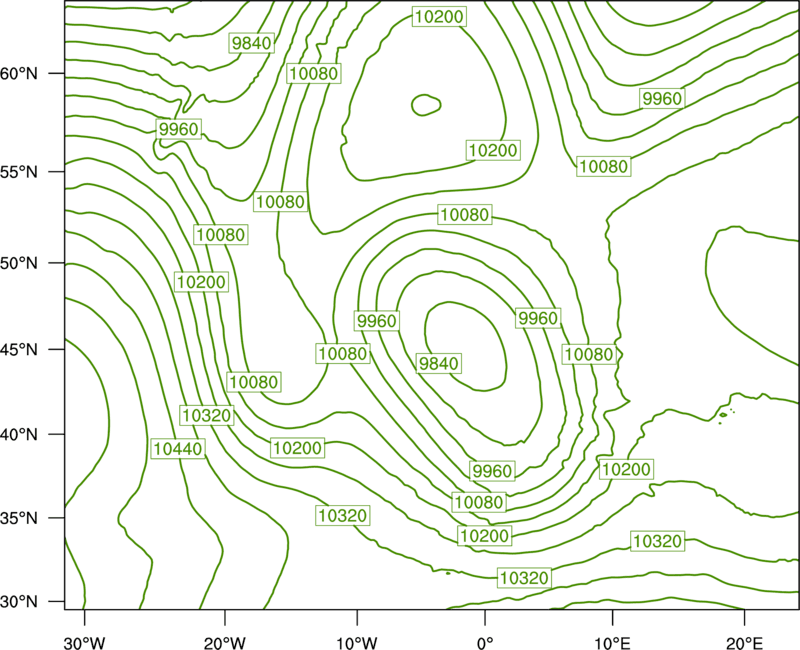Image resolution: width=800 pixels, height=650 pixels.
Task: Click the 10440 contour label
Action: tap(178, 448)
